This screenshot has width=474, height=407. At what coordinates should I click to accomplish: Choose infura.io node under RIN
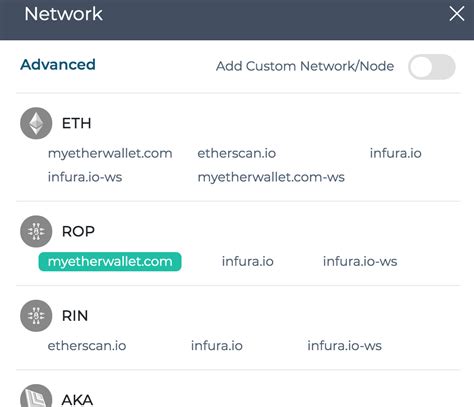click(x=217, y=346)
